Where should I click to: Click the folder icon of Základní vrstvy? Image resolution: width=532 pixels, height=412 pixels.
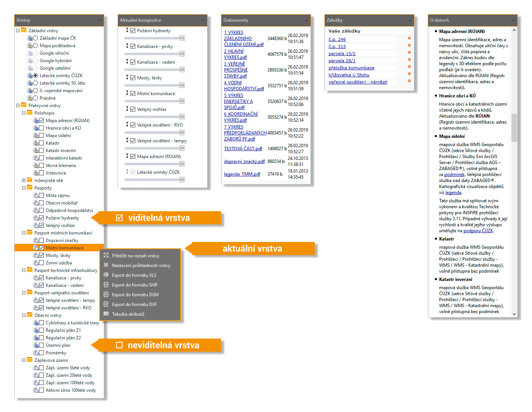pos(24,30)
